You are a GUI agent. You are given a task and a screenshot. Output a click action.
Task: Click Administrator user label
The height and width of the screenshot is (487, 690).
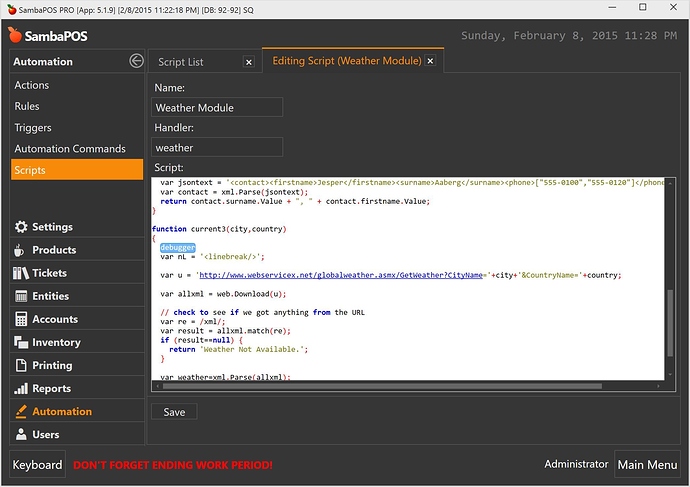pyautogui.click(x=576, y=464)
